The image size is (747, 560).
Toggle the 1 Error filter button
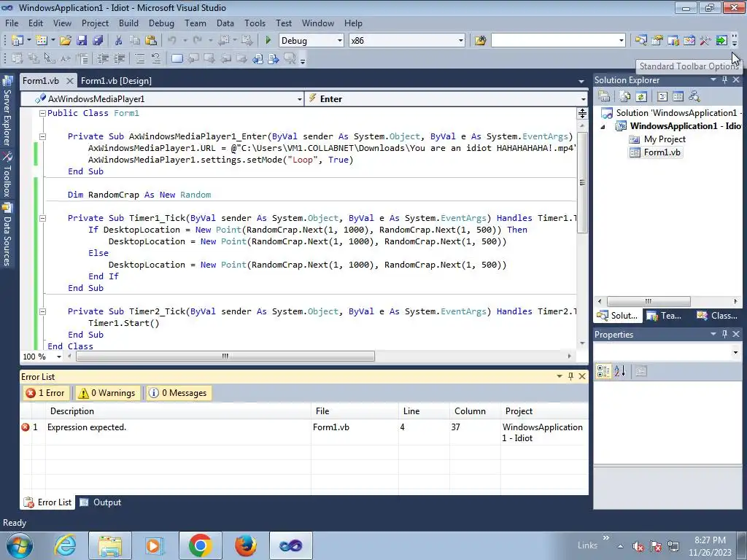coord(46,393)
